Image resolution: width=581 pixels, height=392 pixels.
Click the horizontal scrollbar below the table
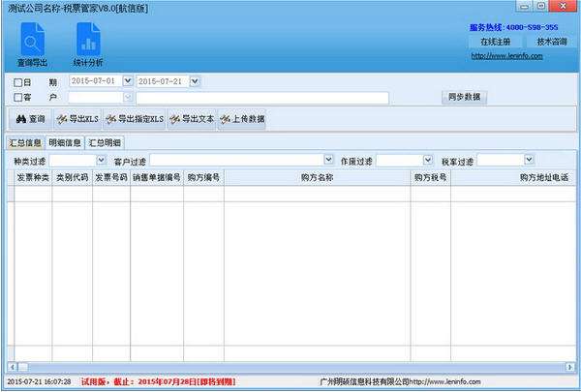pos(290,366)
